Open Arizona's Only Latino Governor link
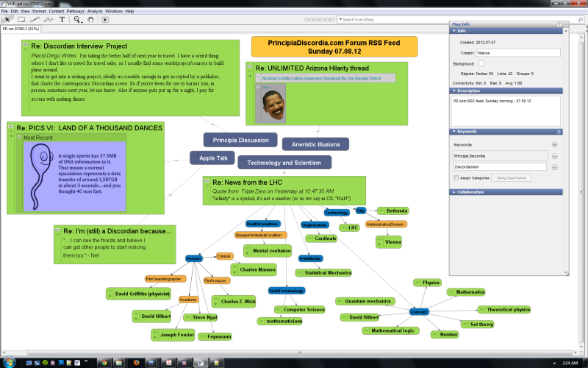The width and height of the screenshot is (588, 368). click(321, 78)
